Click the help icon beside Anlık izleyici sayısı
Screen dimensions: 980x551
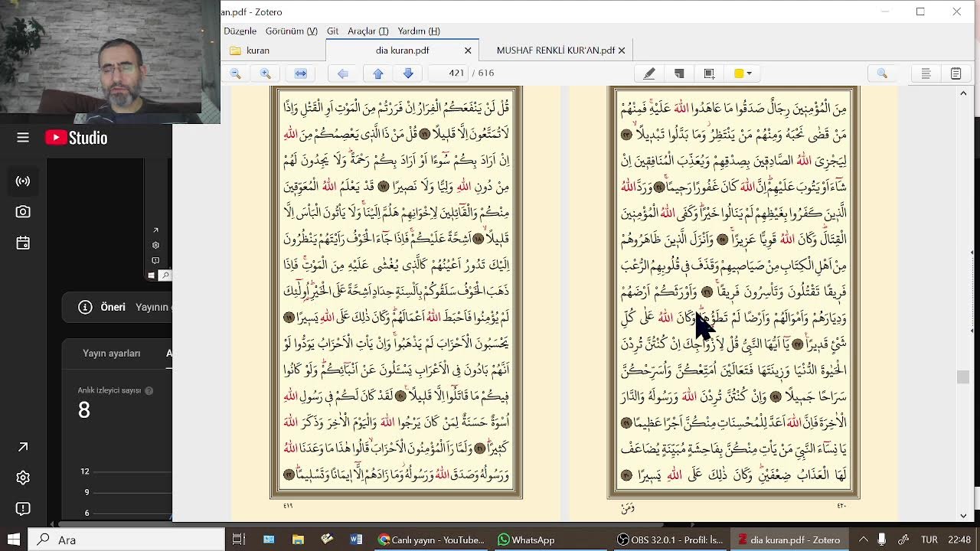click(x=149, y=390)
